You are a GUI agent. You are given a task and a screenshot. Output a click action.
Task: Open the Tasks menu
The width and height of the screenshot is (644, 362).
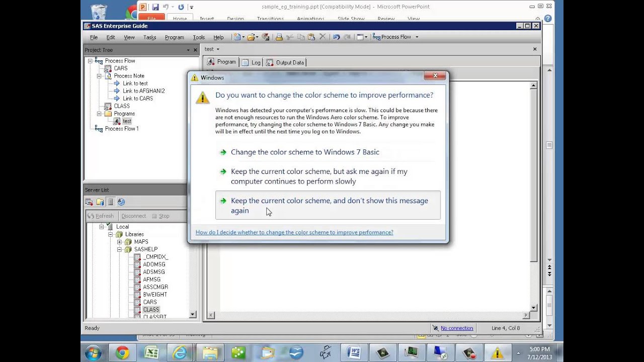[149, 37]
